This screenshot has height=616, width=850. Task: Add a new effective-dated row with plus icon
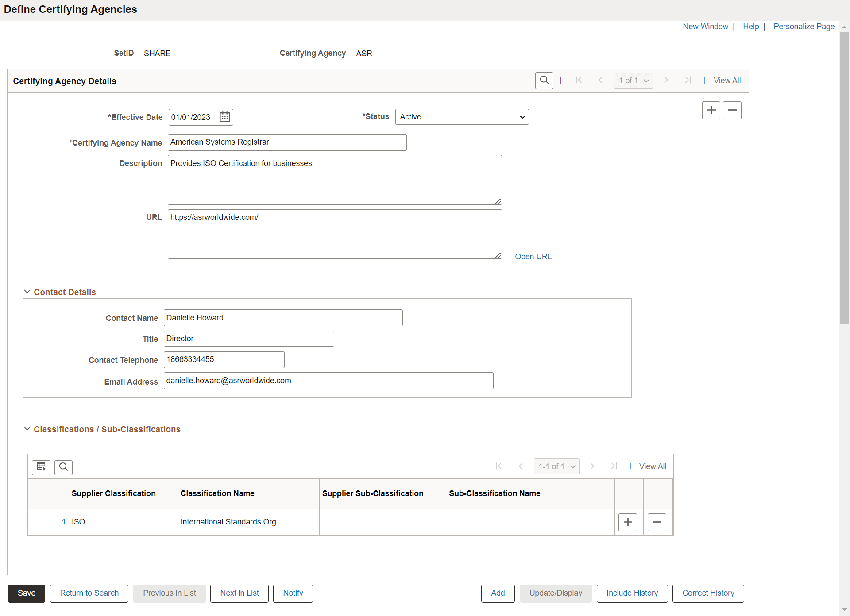(x=711, y=110)
